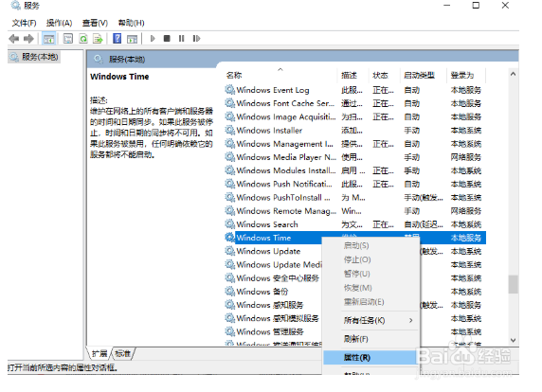This screenshot has width=542, height=392.
Task: Click the gear icon of Windows Image Acquisition
Action: coord(230,116)
